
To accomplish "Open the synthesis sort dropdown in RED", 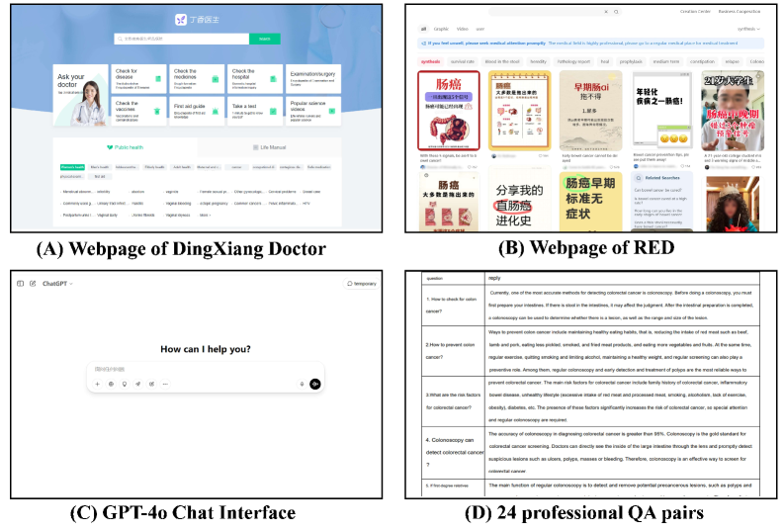I will click(x=748, y=29).
